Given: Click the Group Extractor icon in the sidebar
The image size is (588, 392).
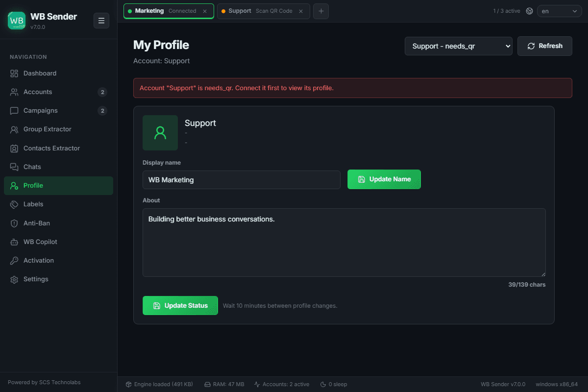Looking at the screenshot, I should 14,129.
